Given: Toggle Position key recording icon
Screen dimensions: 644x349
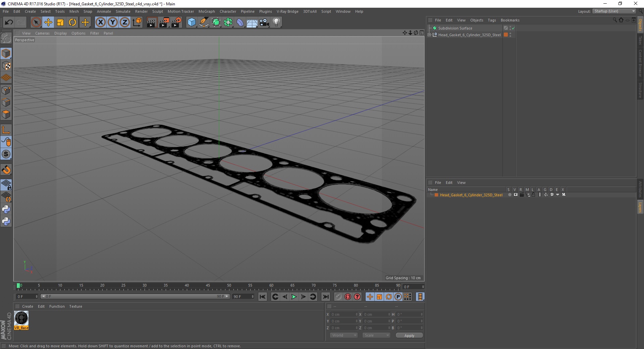Looking at the screenshot, I should 370,297.
